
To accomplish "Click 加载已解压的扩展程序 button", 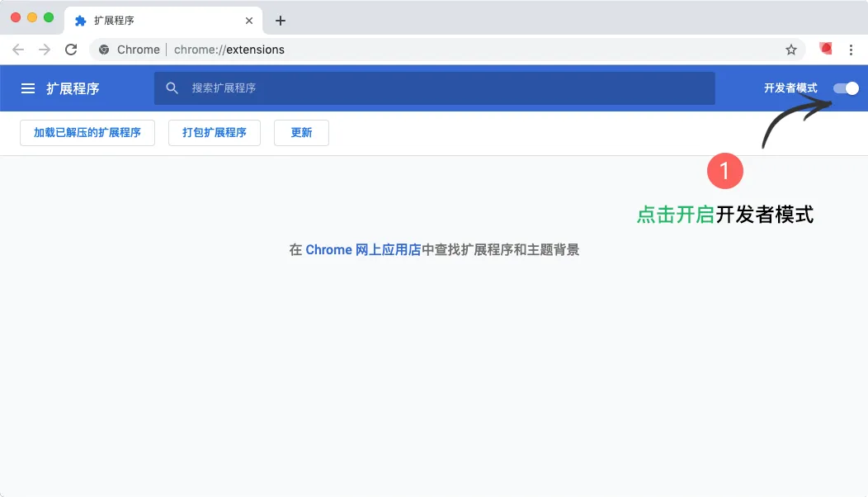I will [x=87, y=133].
